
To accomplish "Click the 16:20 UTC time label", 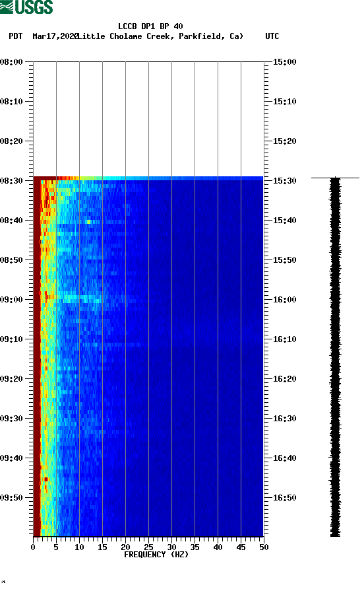I will [x=284, y=379].
